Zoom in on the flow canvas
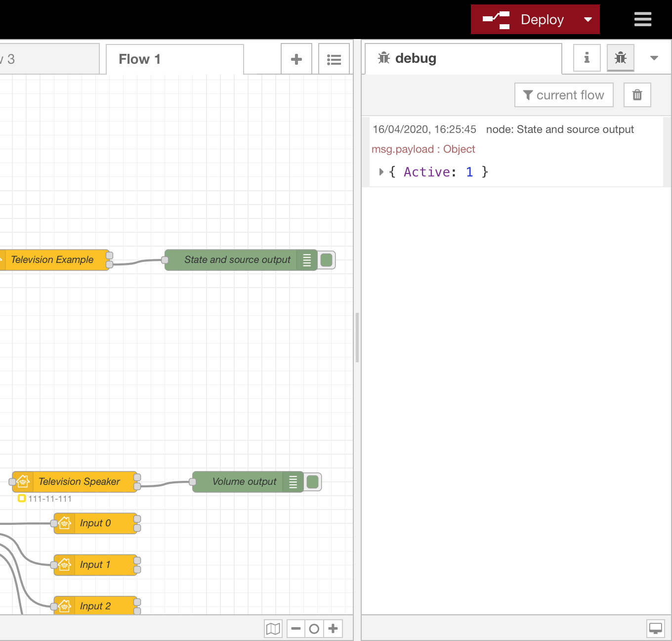 click(x=333, y=629)
